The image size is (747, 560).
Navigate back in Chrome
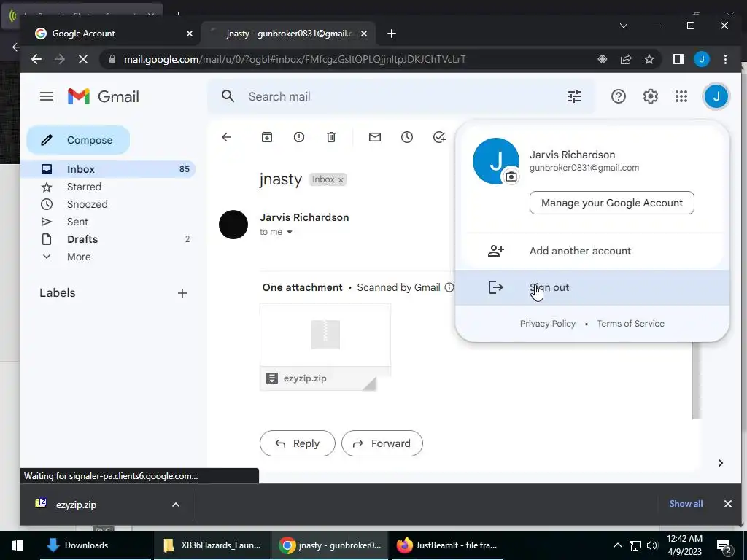click(x=36, y=59)
